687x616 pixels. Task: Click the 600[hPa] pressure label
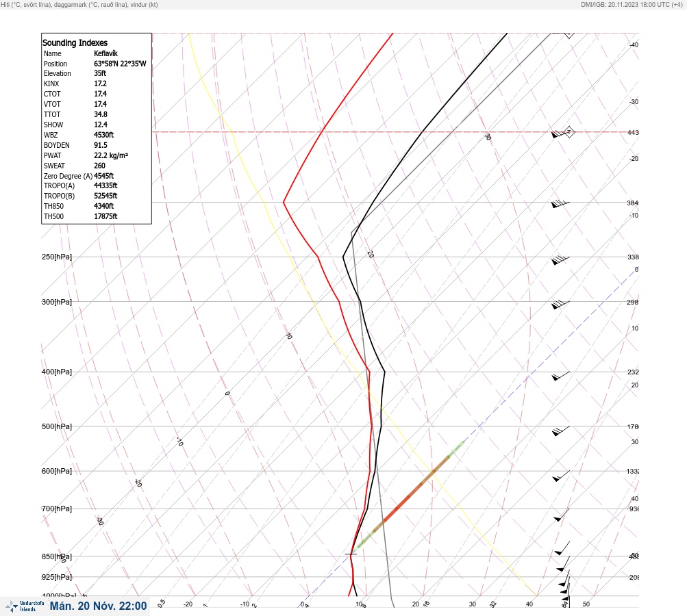(x=57, y=472)
